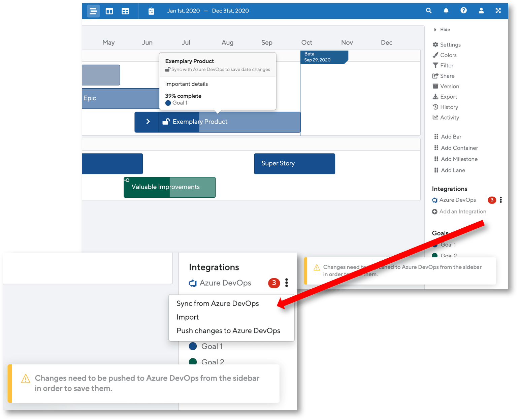Select Goal 1 in the enlarged panel
The width and height of the screenshot is (518, 420).
(x=206, y=346)
